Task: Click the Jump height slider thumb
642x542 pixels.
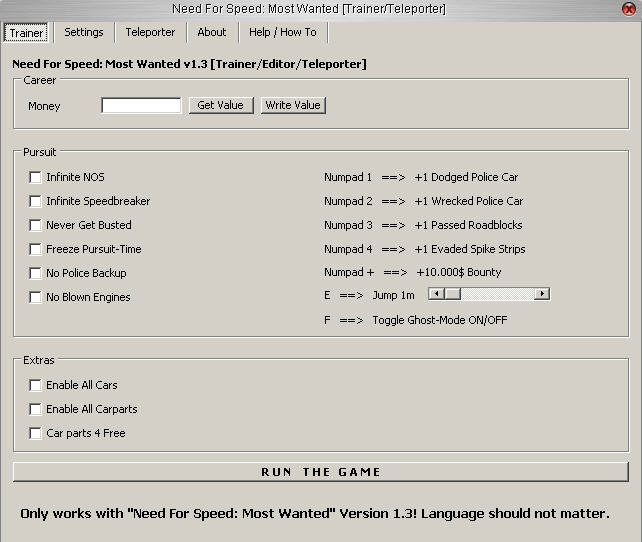Action: 453,294
